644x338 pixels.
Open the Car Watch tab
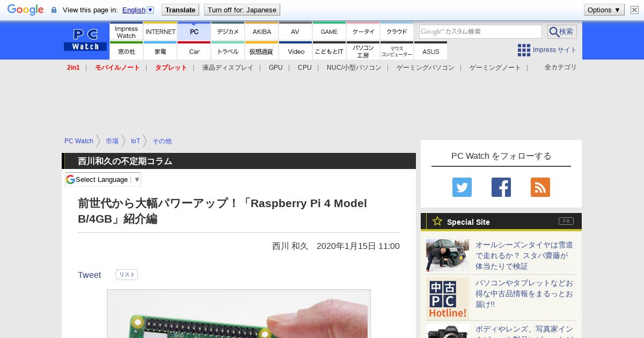tap(194, 51)
